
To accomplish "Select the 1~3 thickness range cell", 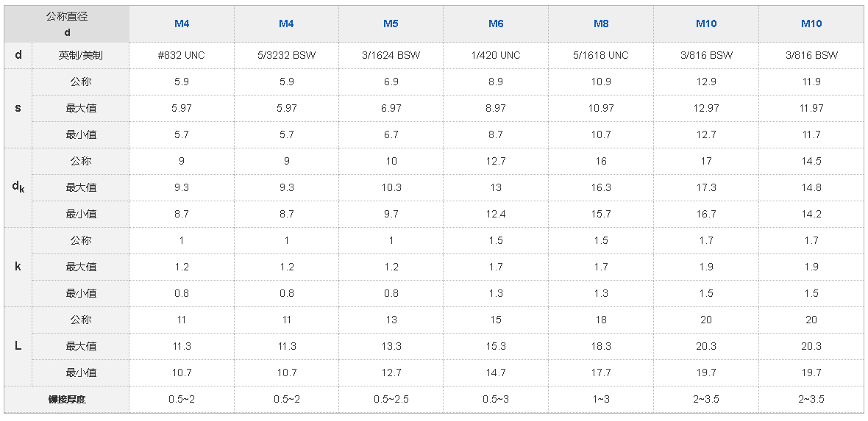I will (601, 399).
